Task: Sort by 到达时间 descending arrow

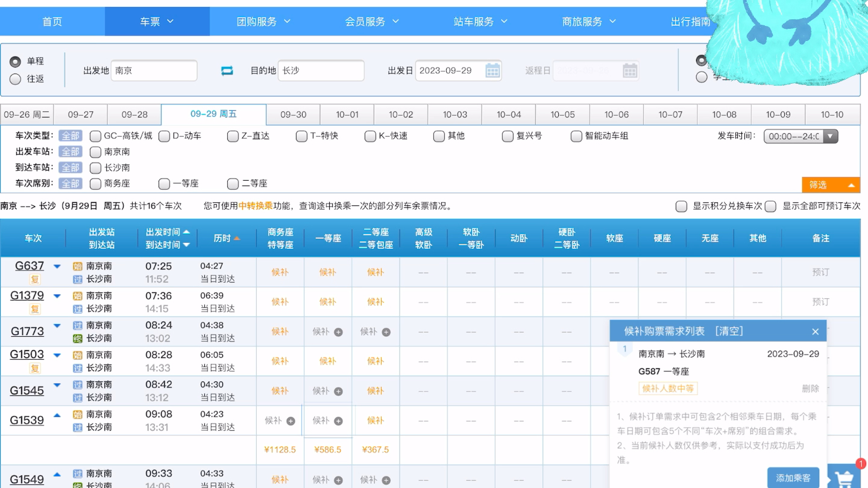Action: coord(186,245)
